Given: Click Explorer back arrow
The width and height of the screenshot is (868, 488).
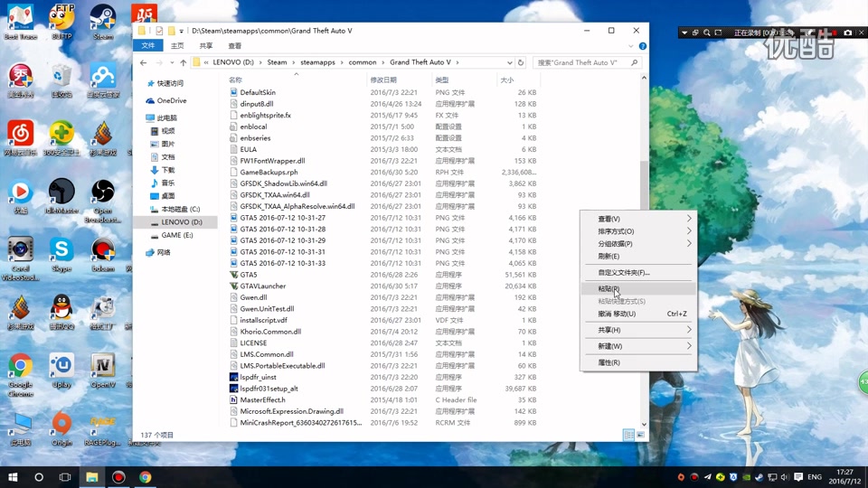Looking at the screenshot, I should [144, 62].
